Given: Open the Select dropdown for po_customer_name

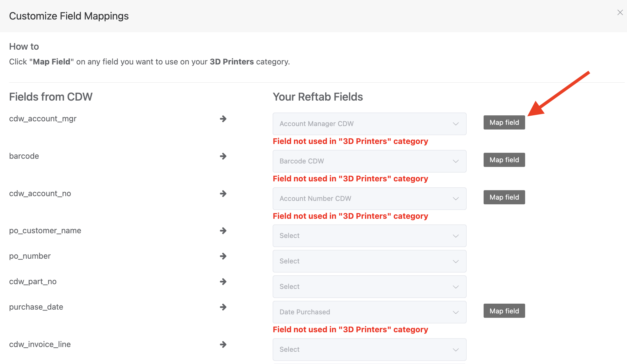Looking at the screenshot, I should click(369, 235).
